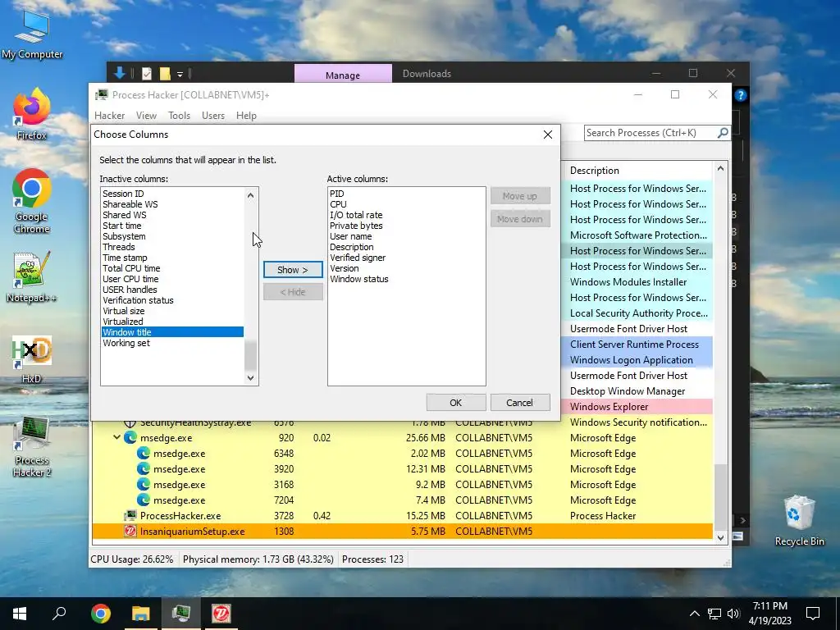Close the Choose Columns dialog
Viewport: 840px width, 630px height.
pos(547,135)
